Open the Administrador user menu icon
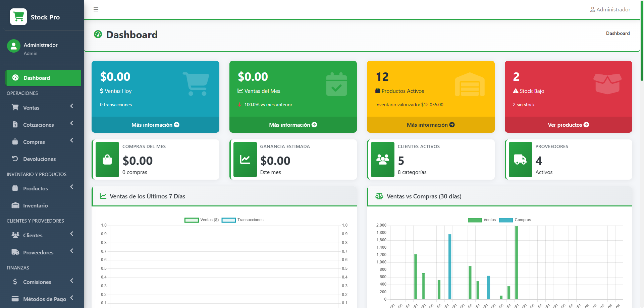Screen dimensions: 644x308 click(x=592, y=9)
